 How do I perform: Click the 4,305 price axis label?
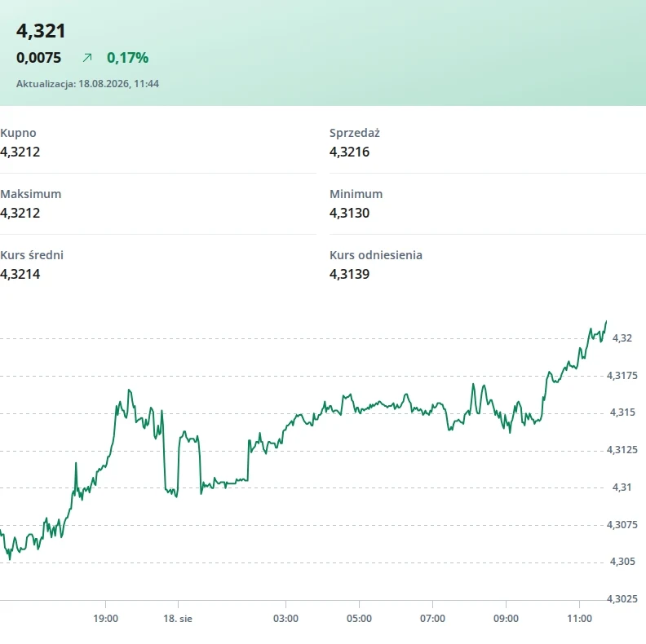(622, 562)
